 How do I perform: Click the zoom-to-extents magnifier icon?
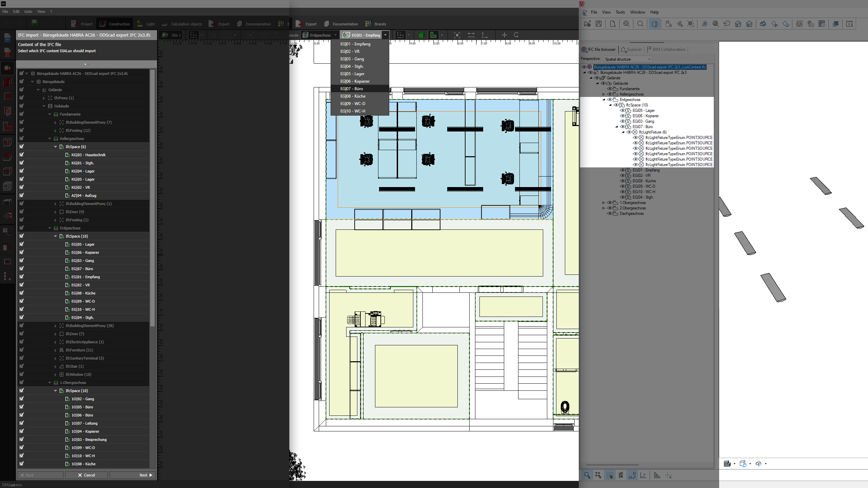tap(626, 24)
